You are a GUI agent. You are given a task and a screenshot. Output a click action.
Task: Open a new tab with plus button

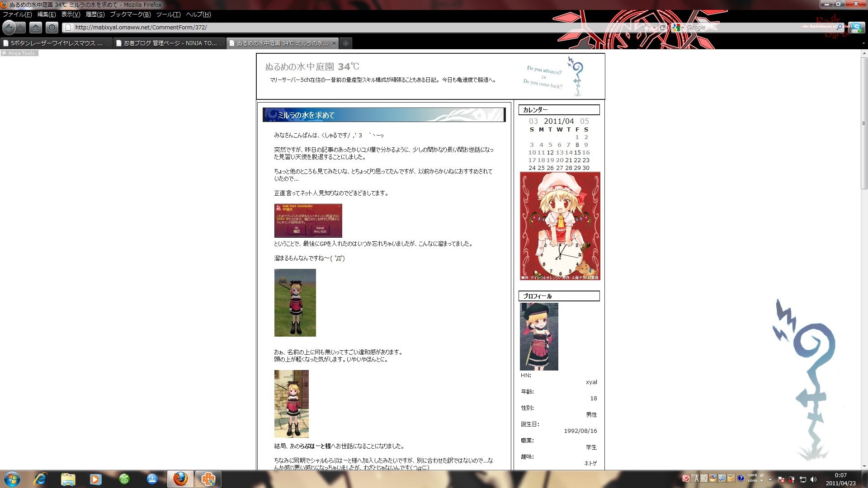tap(345, 43)
